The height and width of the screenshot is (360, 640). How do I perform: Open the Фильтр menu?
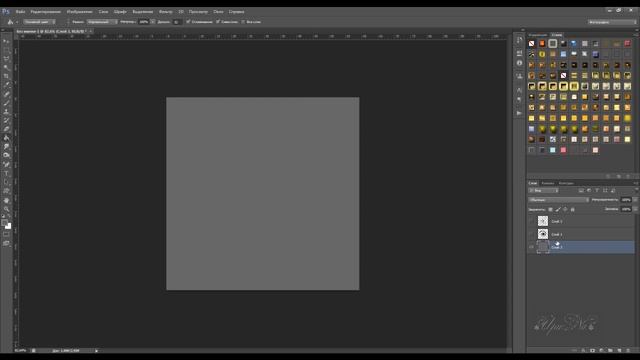click(x=165, y=12)
